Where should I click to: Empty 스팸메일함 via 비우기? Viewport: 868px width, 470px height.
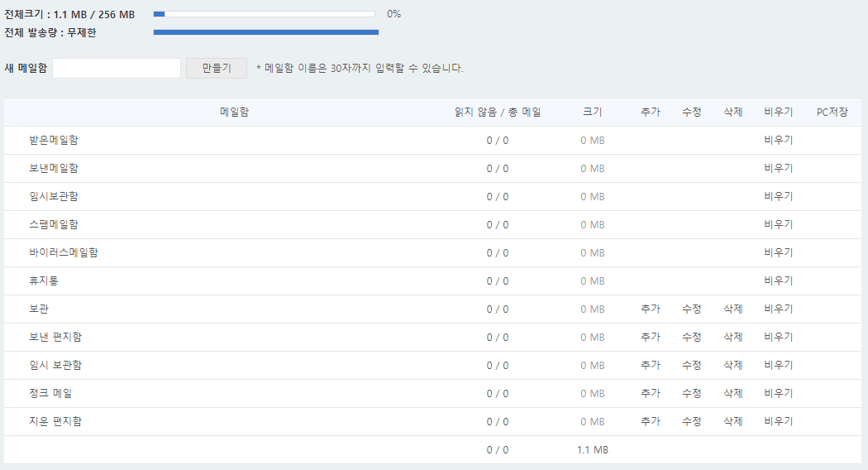(779, 224)
